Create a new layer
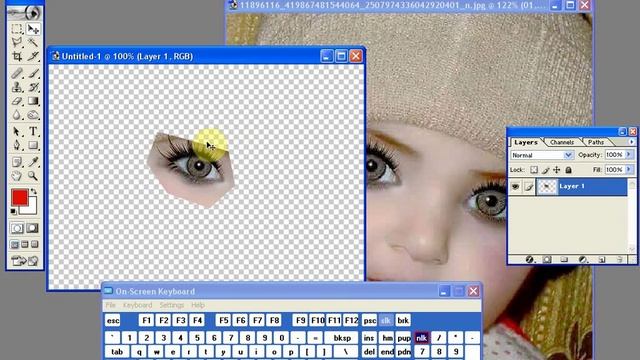The image size is (640, 360). click(601, 259)
